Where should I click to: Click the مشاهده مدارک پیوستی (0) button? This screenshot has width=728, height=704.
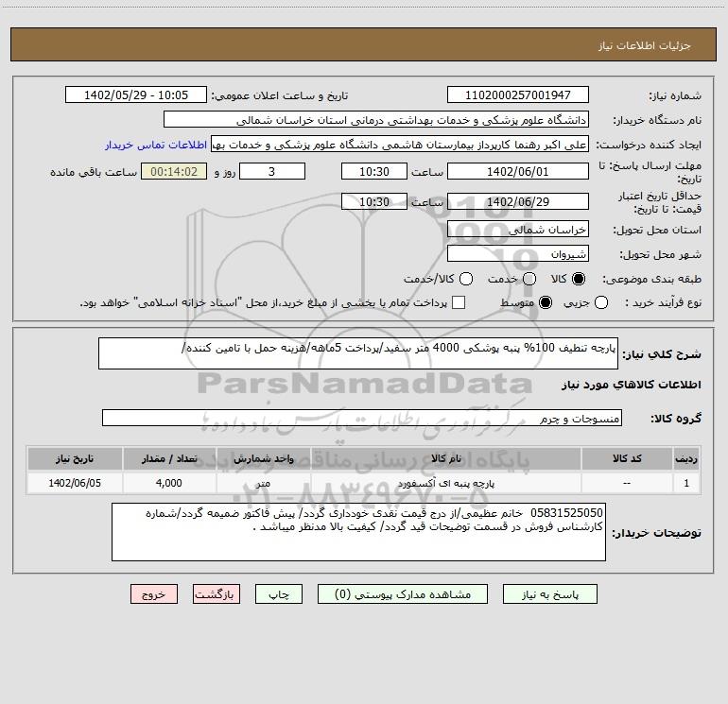point(403,594)
